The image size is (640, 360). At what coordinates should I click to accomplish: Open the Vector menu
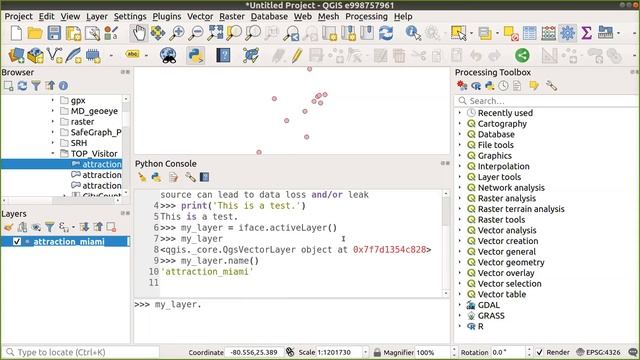pyautogui.click(x=200, y=16)
